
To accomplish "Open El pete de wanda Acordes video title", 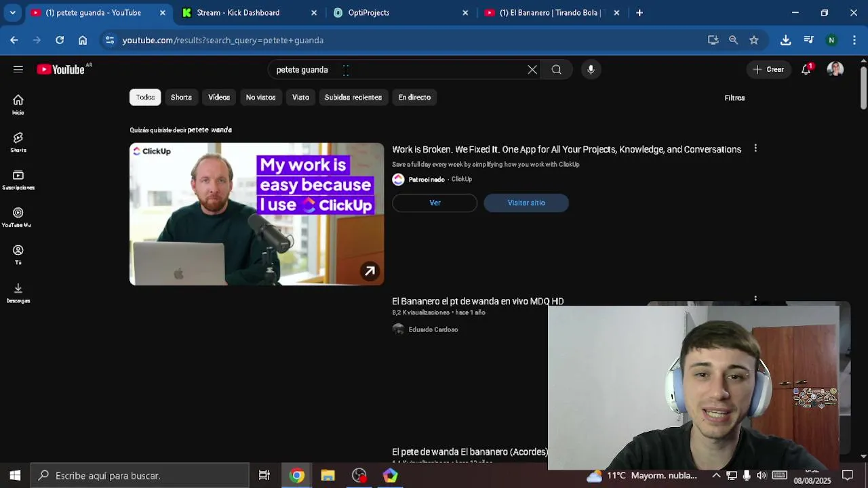I will 470,451.
